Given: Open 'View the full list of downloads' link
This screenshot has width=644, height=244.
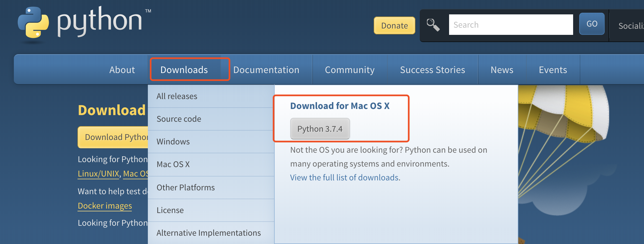Looking at the screenshot, I should pyautogui.click(x=344, y=178).
